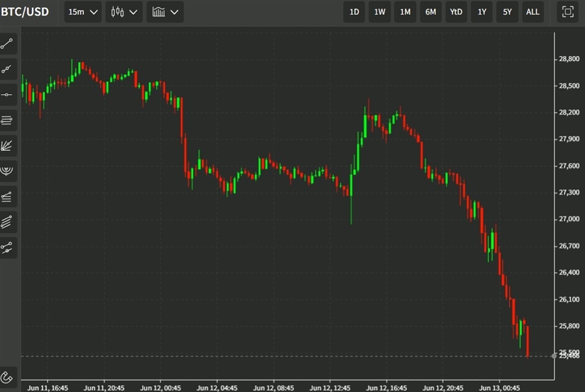The image size is (585, 392).
Task: Click the 27,000 price axis label
Action: pos(569,219)
